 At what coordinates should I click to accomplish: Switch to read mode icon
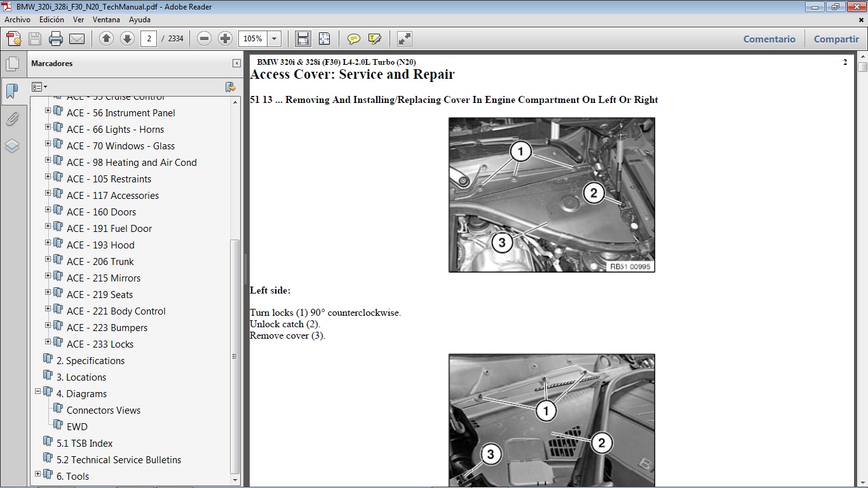(405, 39)
